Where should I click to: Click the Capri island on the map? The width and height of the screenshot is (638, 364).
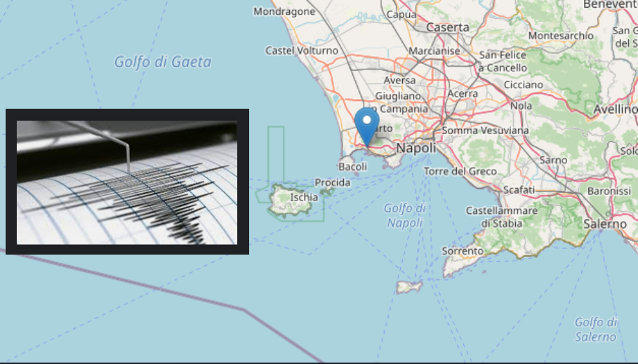tap(409, 287)
